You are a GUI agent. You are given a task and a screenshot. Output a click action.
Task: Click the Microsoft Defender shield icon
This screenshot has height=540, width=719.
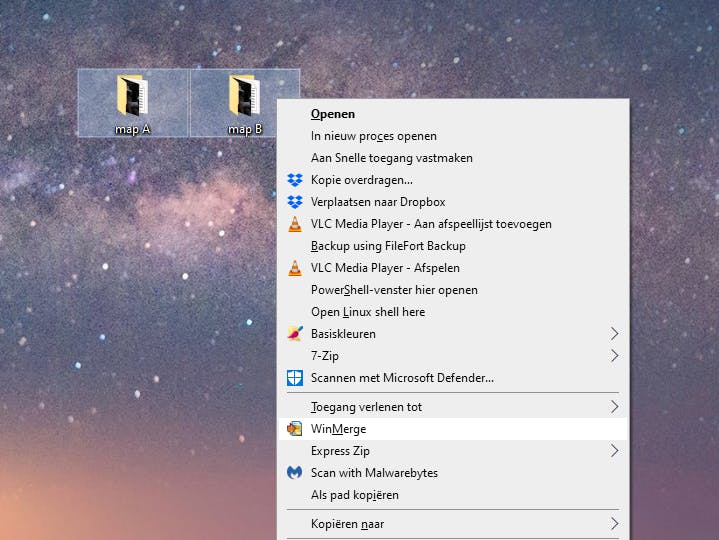click(x=295, y=378)
